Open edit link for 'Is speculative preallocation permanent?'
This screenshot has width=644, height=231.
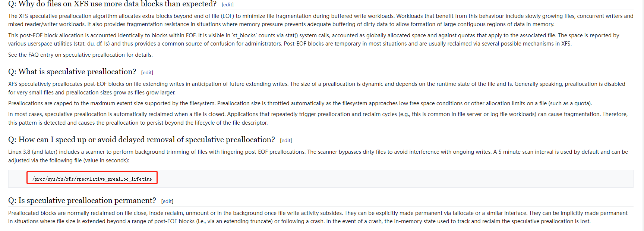(167, 201)
